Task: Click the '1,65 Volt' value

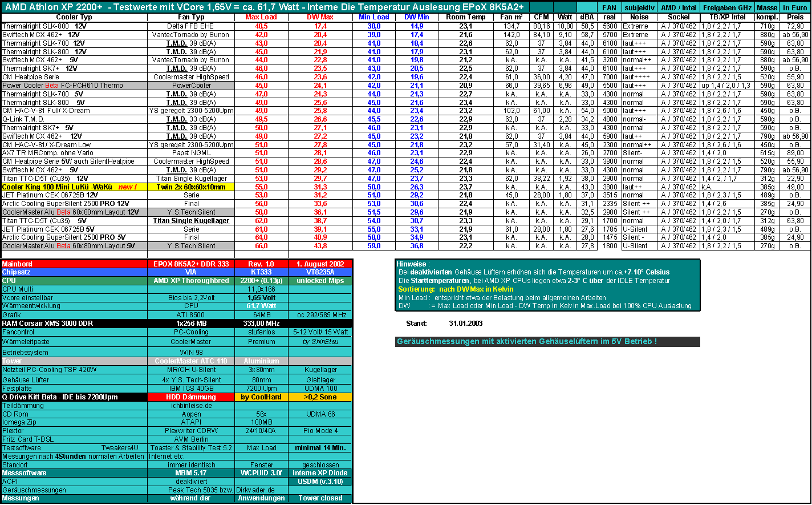Action: coord(261,298)
